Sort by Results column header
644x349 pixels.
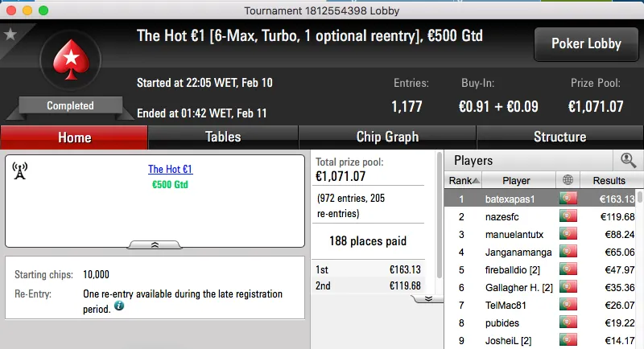coord(608,181)
